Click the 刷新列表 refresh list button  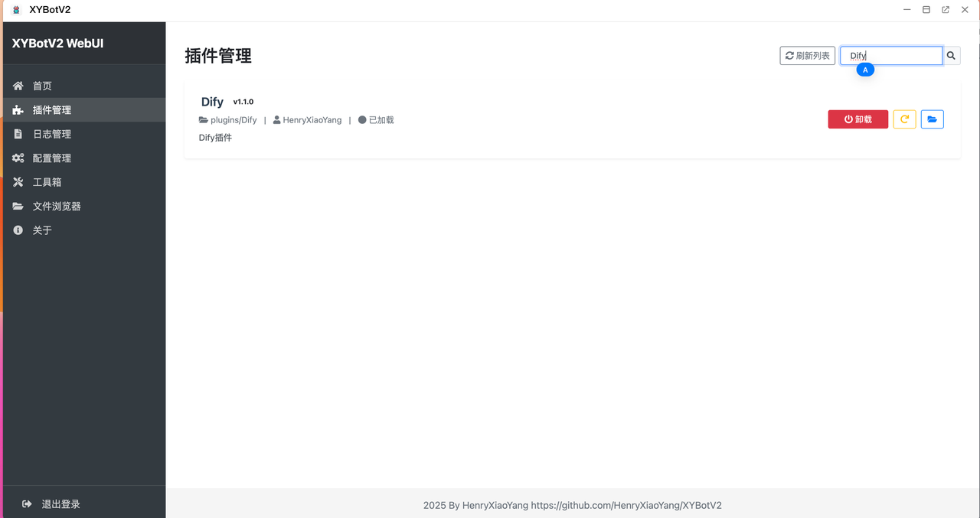807,56
